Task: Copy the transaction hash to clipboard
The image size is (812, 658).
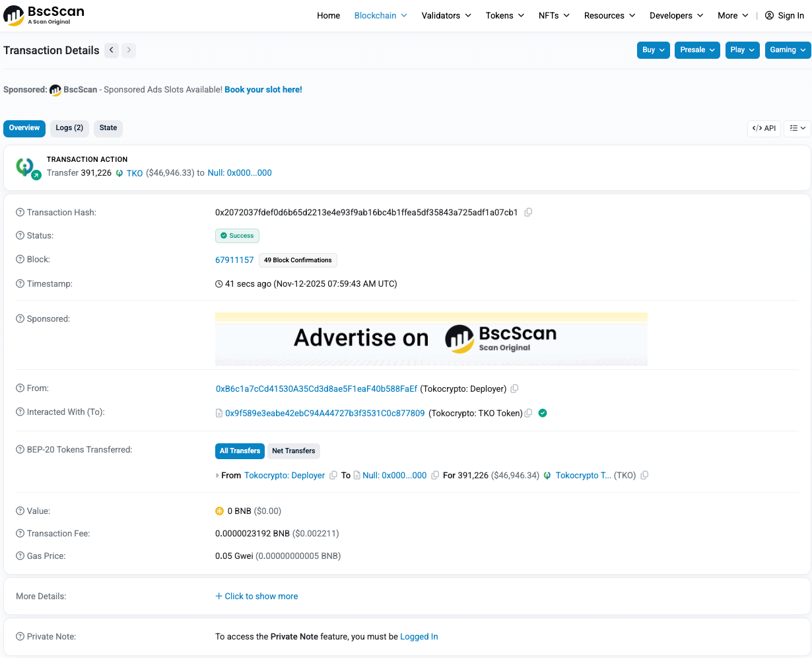Action: click(x=528, y=213)
